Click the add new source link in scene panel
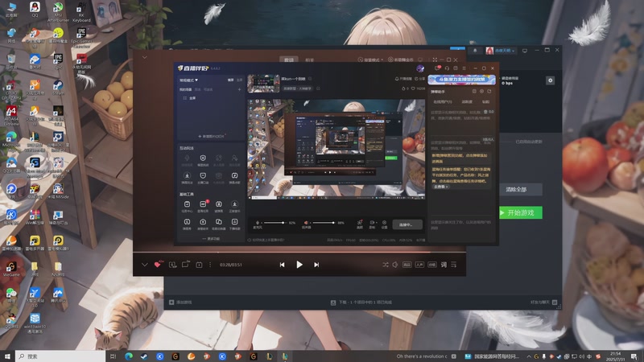The width and height of the screenshot is (644, 362). [x=212, y=136]
